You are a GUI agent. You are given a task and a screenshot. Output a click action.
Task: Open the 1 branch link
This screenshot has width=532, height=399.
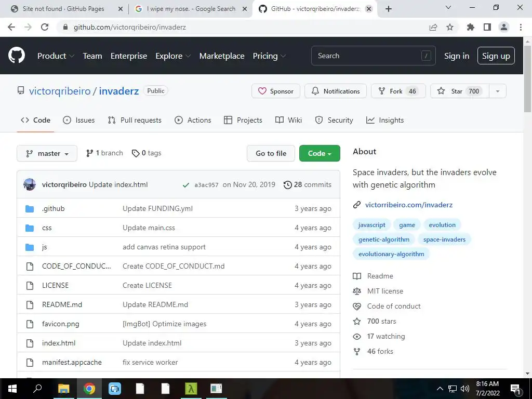104,153
